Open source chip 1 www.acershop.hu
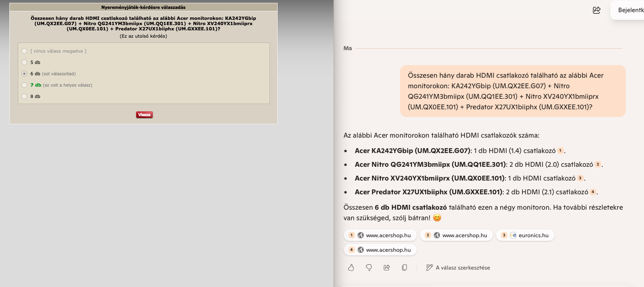Screen dimensions: 644x287 pos(380,235)
